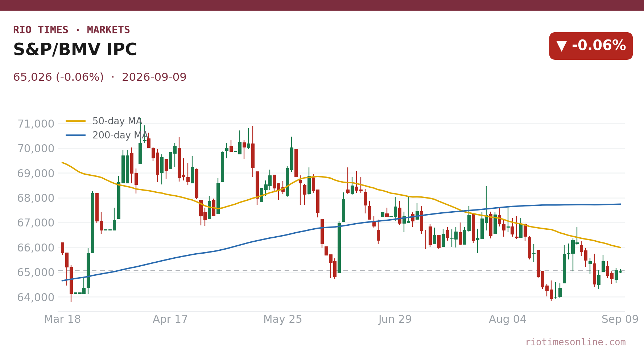644x362 pixels.
Task: Click the 68,000 y-axis label
Action: point(36,198)
